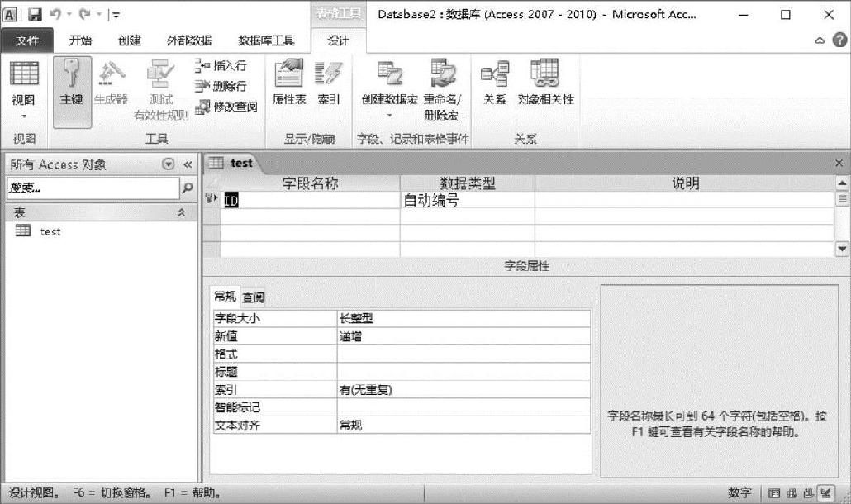Open the undo history dropdown arrow
This screenshot has height=504, width=851.
69,14
